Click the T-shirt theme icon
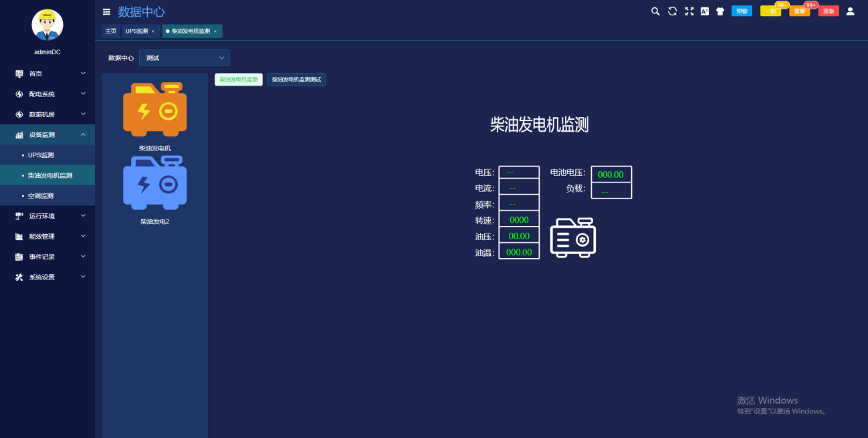 (720, 11)
